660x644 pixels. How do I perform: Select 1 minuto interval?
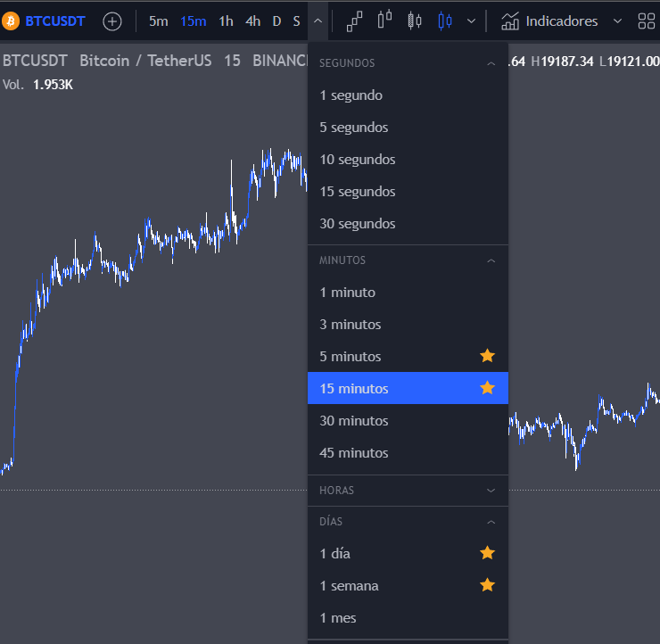(408, 292)
